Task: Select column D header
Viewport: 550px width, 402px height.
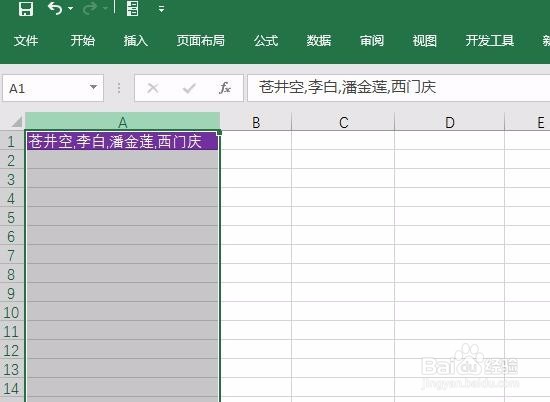Action: (450, 122)
